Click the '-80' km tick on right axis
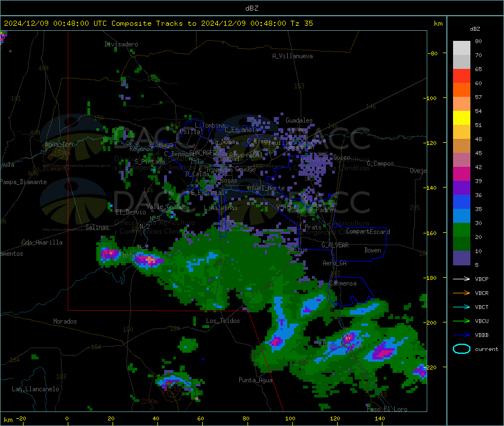The width and height of the screenshot is (504, 426). click(432, 53)
